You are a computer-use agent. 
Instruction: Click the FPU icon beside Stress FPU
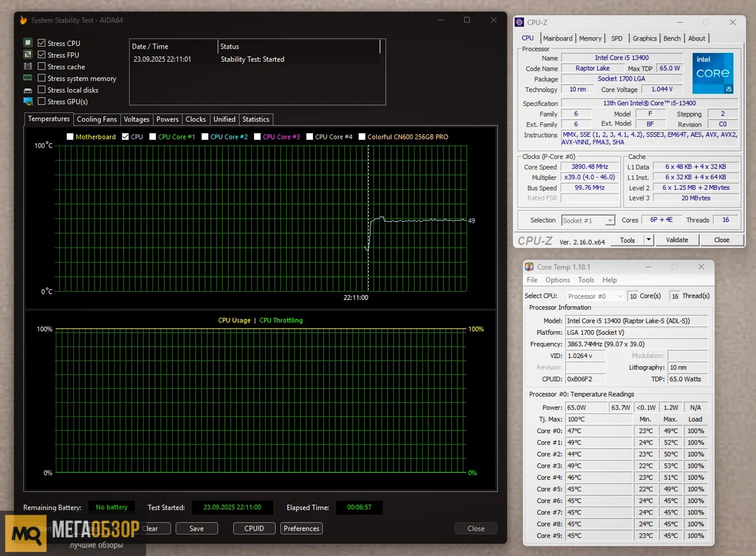pyautogui.click(x=28, y=55)
